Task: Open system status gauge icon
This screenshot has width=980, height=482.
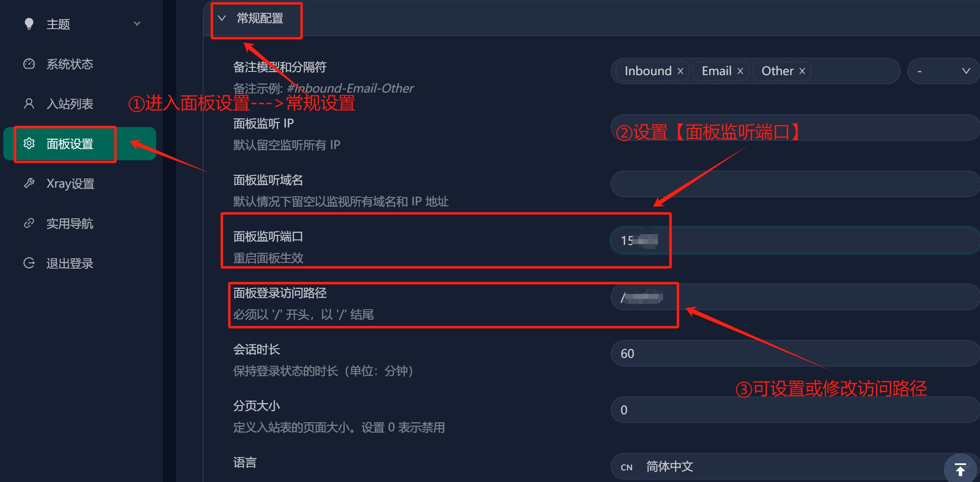Action: [x=29, y=64]
